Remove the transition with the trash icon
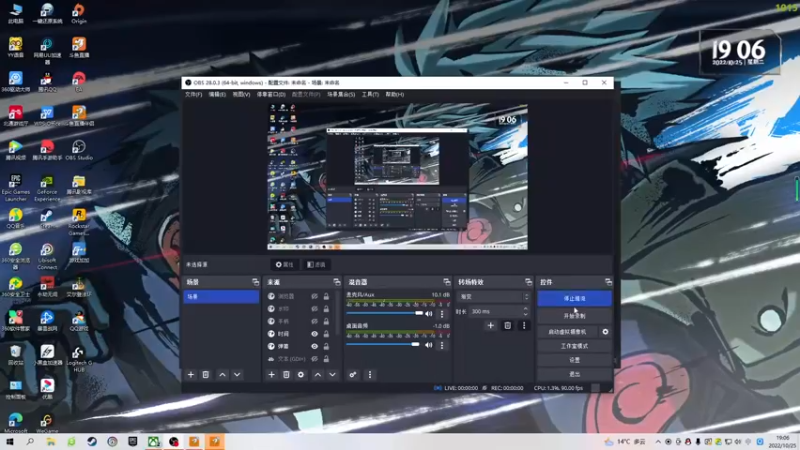The image size is (800, 450). pyautogui.click(x=508, y=326)
